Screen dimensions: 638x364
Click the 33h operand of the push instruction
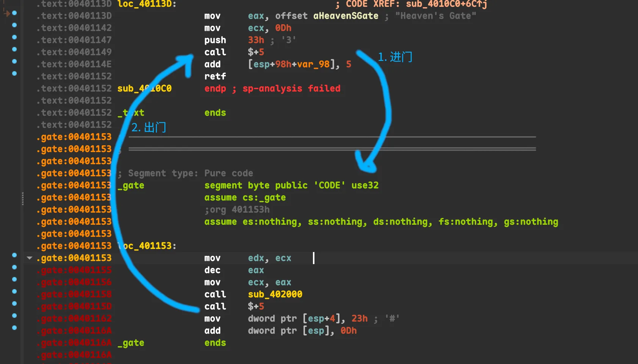pos(256,40)
